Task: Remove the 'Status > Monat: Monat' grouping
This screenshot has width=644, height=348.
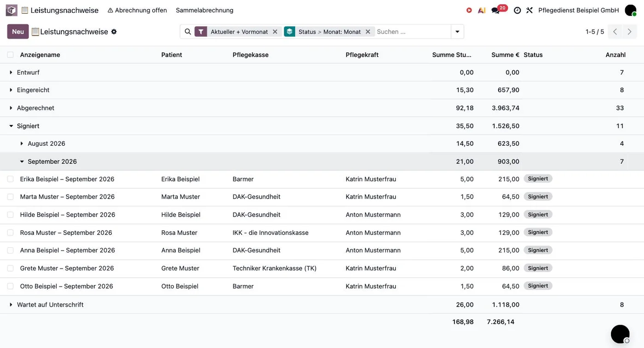Action: pyautogui.click(x=368, y=32)
